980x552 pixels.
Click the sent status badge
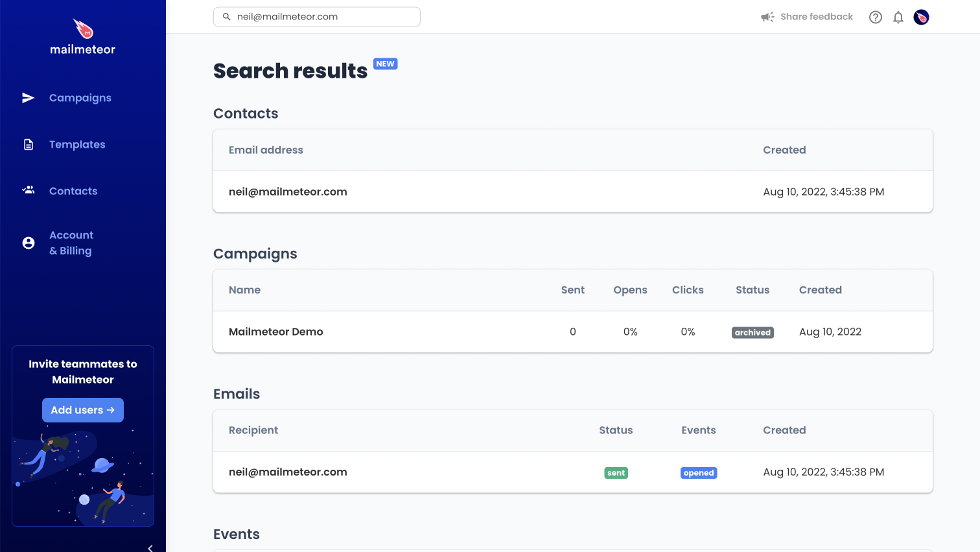(616, 473)
